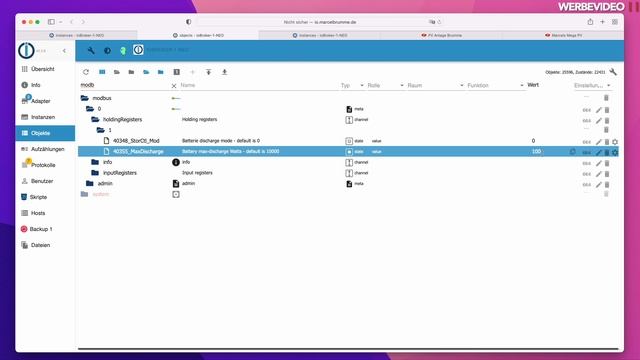Viewport: 640px width, 360px height.
Task: Collapse the '1' folder under holdingRegisters
Action: point(101,130)
